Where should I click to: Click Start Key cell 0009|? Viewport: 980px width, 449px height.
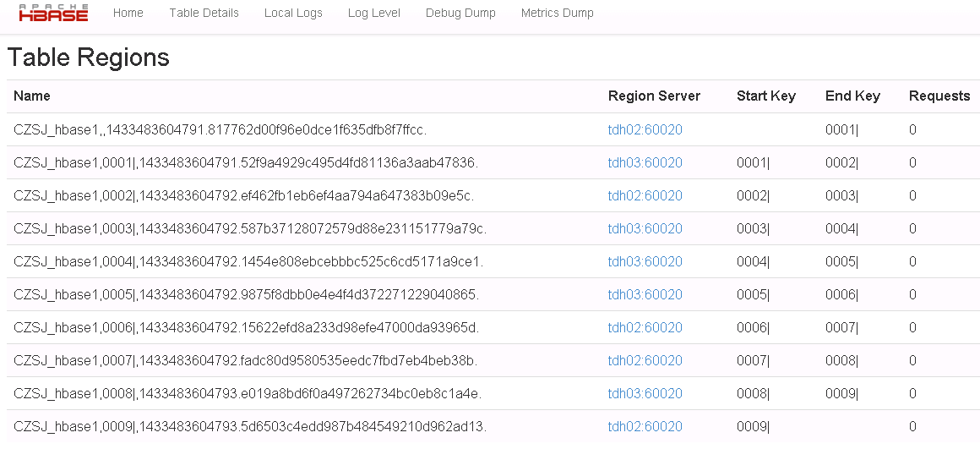tap(753, 426)
